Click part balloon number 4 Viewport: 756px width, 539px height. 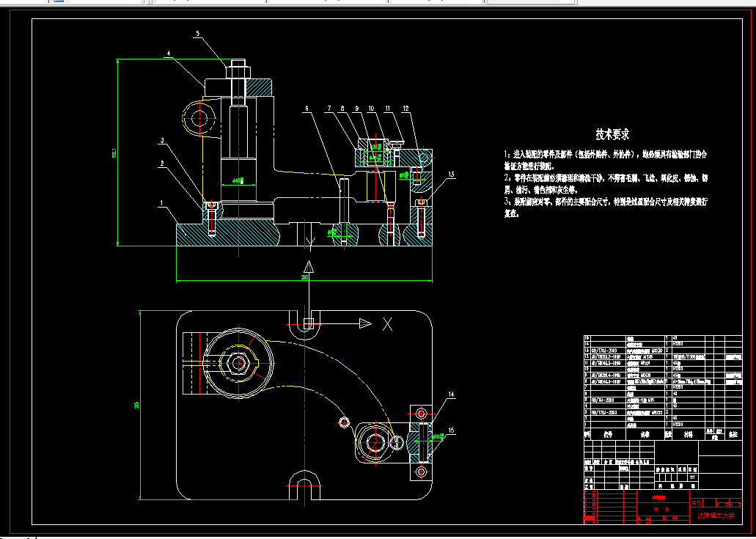tap(168, 53)
